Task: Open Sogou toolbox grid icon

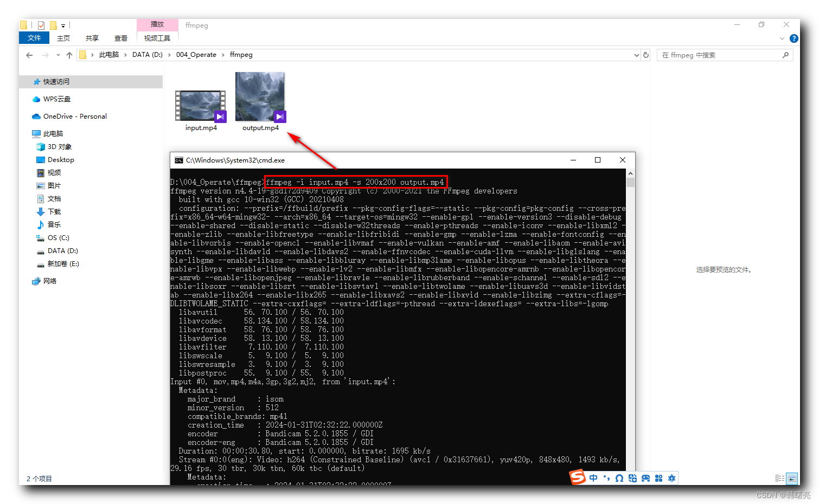Action: click(658, 478)
